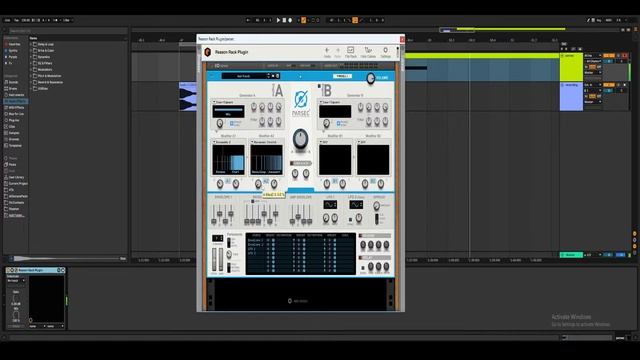The height and width of the screenshot is (360, 640).
Task: Expand Pitch & Modulation folder in browser
Action: coord(31,76)
